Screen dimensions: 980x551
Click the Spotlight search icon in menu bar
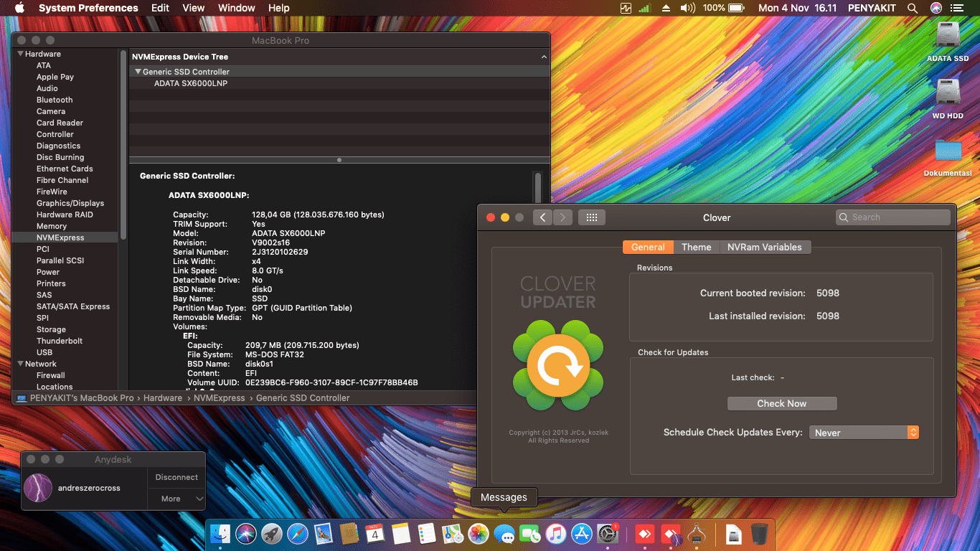(912, 8)
